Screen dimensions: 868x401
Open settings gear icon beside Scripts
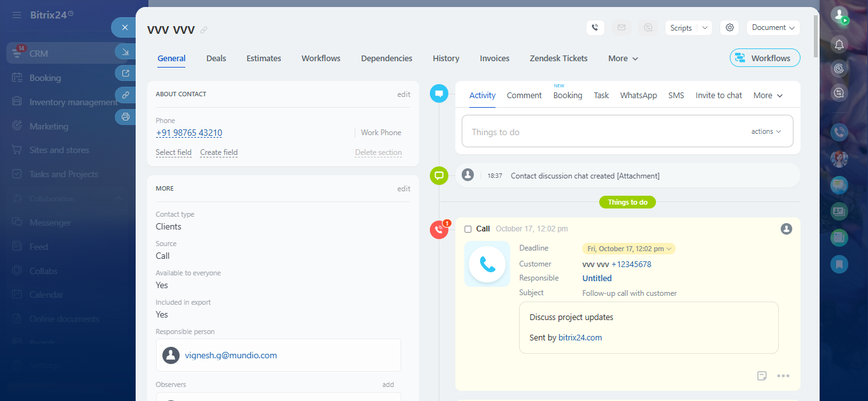click(730, 27)
